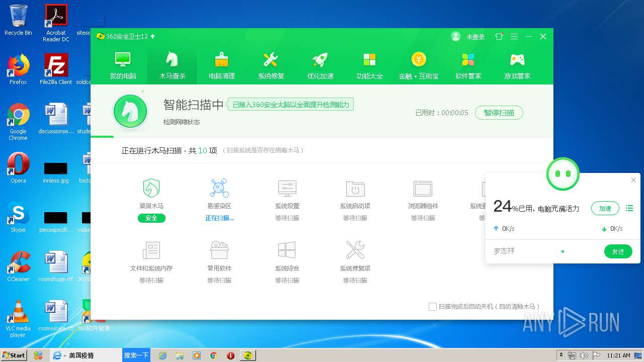Screen dimensions: 644x362
Task: Open FileZilla Client desktop shortcut
Action: 56,69
